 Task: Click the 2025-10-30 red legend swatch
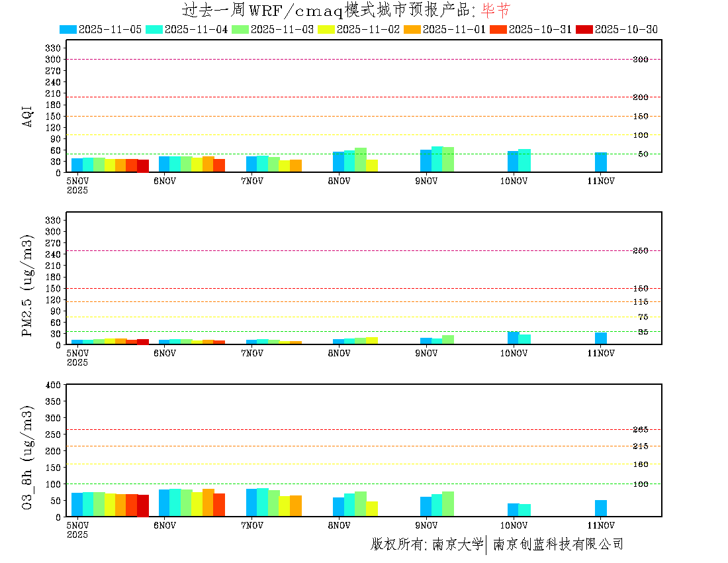click(x=585, y=29)
